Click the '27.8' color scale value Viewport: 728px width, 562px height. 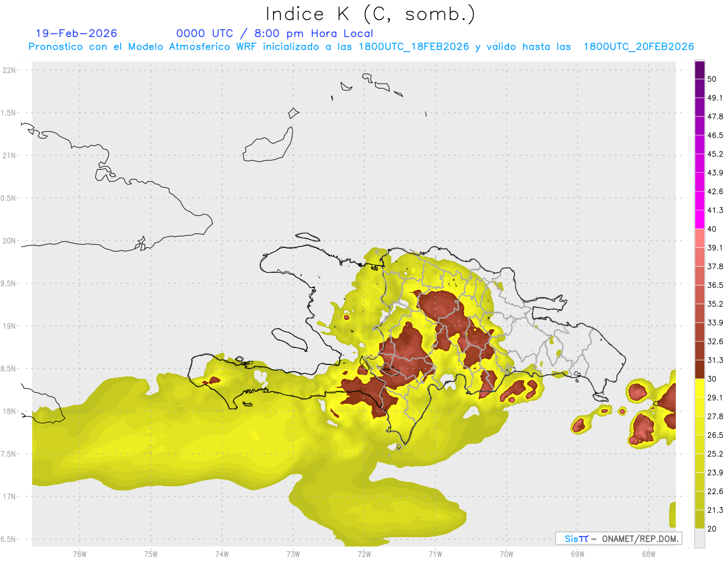(x=715, y=416)
